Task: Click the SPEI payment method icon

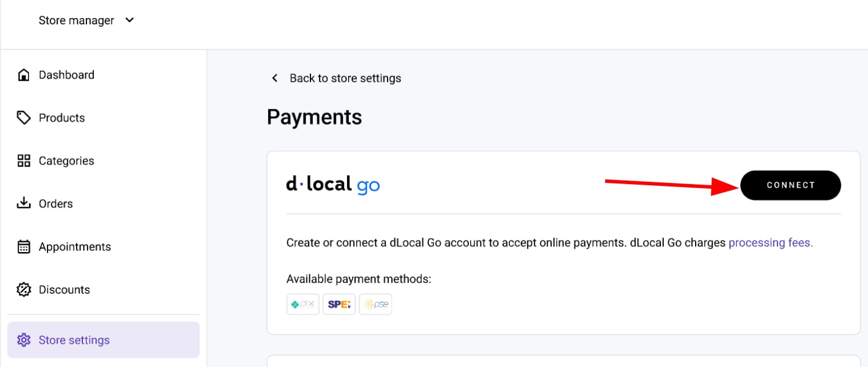Action: [x=339, y=304]
